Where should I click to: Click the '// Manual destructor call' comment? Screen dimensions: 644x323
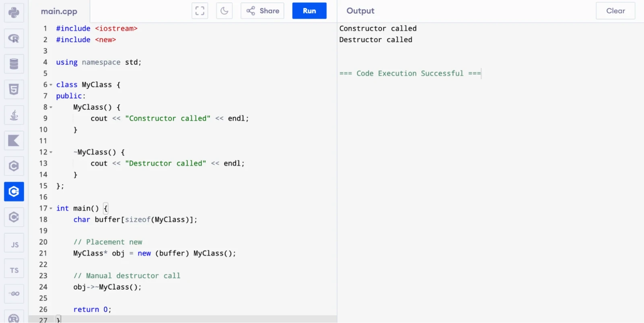[127, 276]
